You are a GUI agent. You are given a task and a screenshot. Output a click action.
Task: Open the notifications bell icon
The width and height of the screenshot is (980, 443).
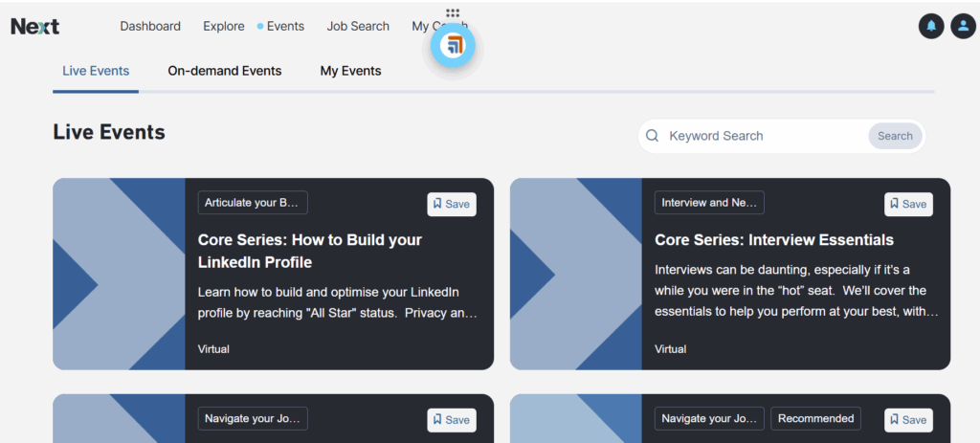[930, 27]
